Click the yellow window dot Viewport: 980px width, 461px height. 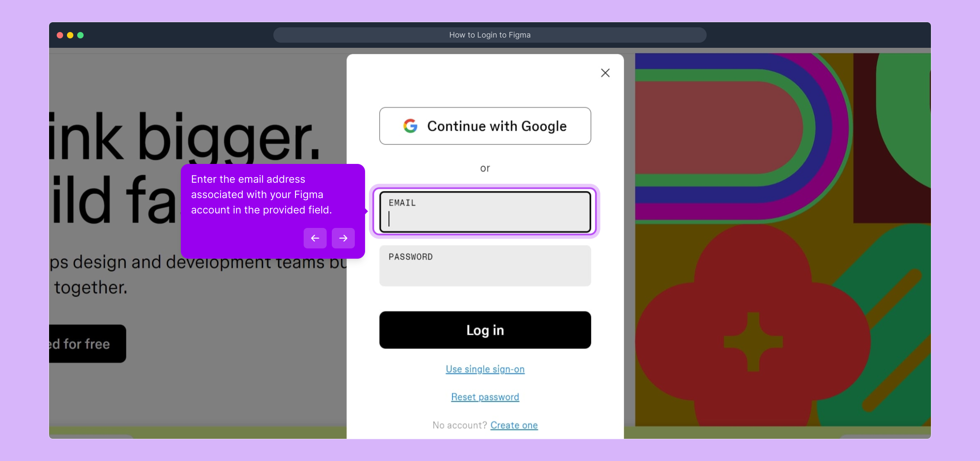(70, 35)
